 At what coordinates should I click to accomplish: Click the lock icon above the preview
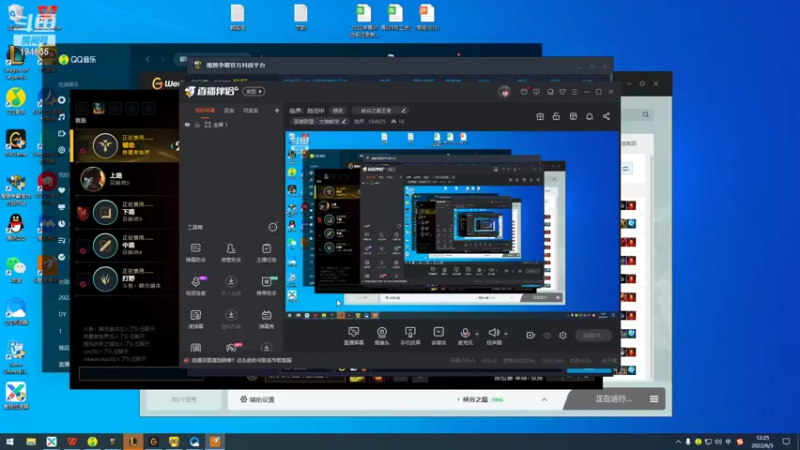tap(556, 116)
